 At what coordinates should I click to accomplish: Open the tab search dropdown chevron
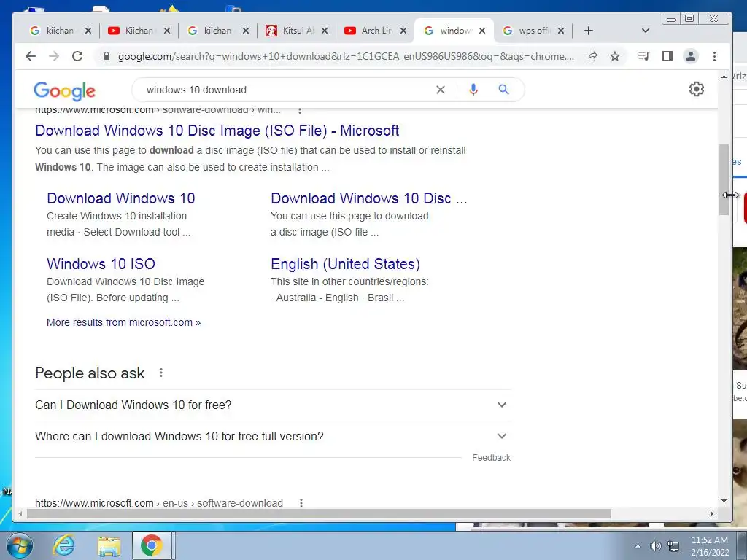(x=646, y=31)
